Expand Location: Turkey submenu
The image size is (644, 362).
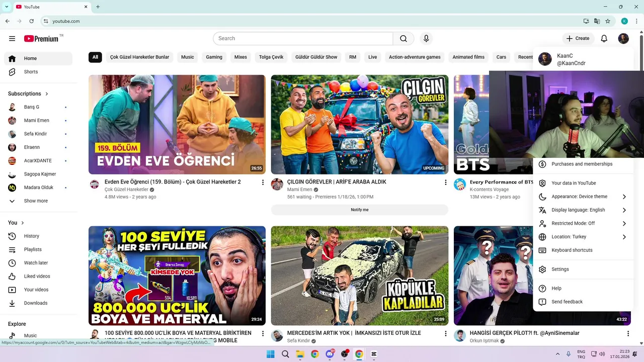click(x=583, y=237)
